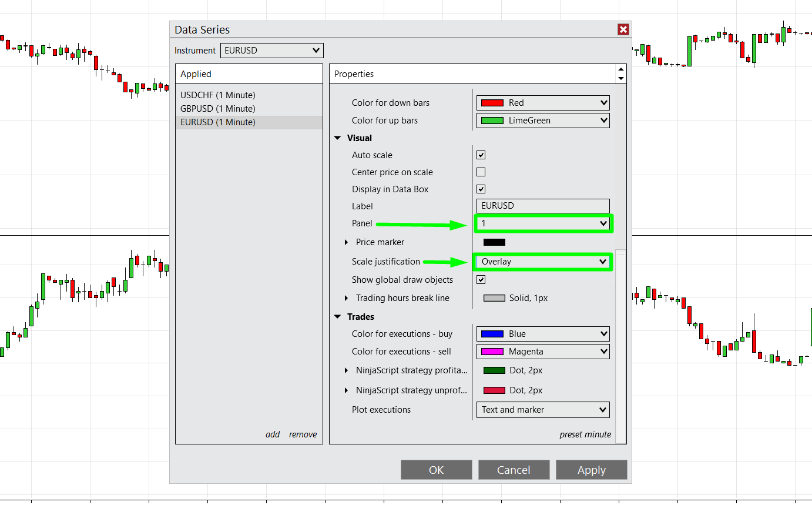This screenshot has width=812, height=505.
Task: Collapse the Visual section triangle
Action: [x=338, y=138]
